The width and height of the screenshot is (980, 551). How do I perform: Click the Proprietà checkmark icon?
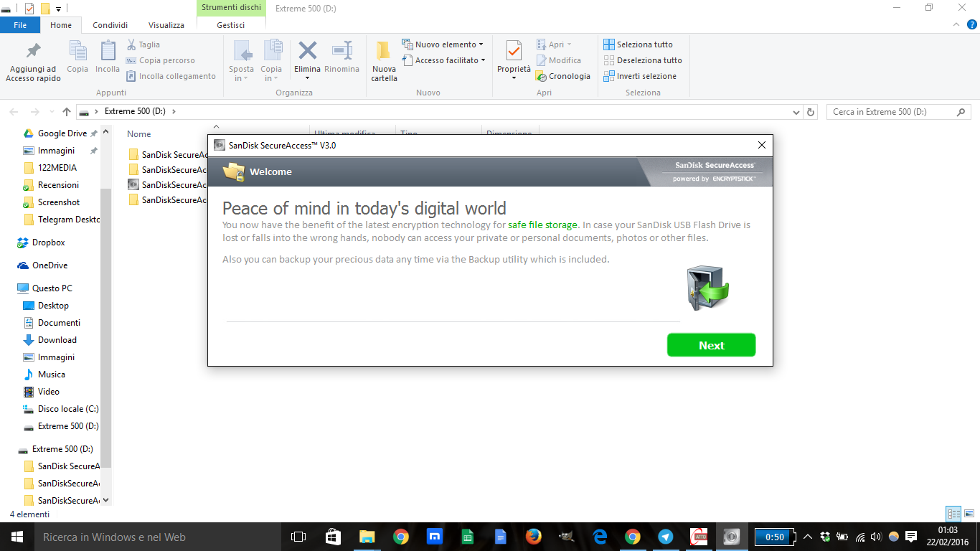514,51
